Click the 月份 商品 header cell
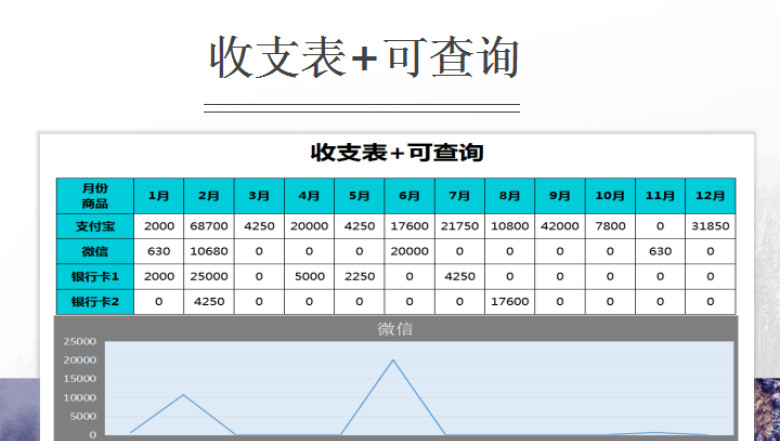The width and height of the screenshot is (780, 441). (x=95, y=196)
